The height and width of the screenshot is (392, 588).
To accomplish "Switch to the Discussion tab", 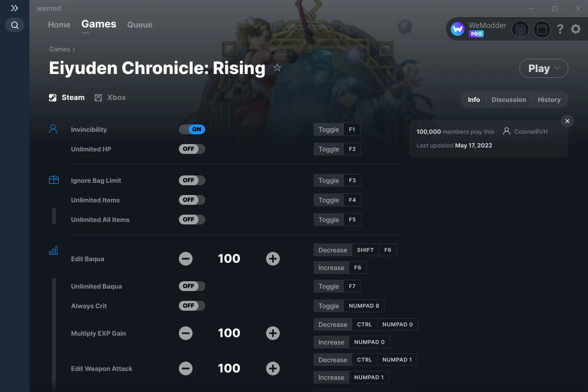I will tap(509, 99).
